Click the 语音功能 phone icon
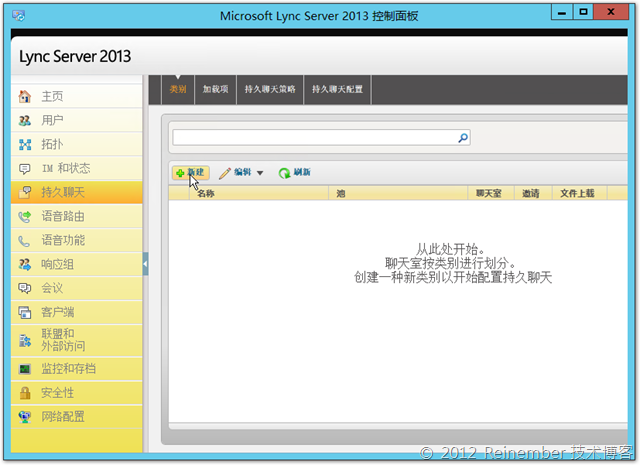Screen dimensions: 640x465 pyautogui.click(x=24, y=241)
